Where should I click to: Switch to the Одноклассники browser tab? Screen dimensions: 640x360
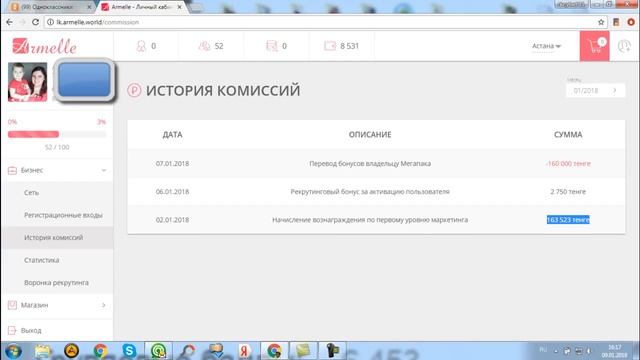tap(50, 7)
